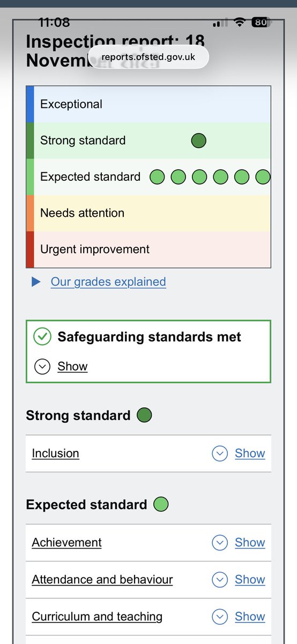This screenshot has width=297, height=644.
Task: Click the light green dot next to Expected standard heading
Action: pos(161,504)
